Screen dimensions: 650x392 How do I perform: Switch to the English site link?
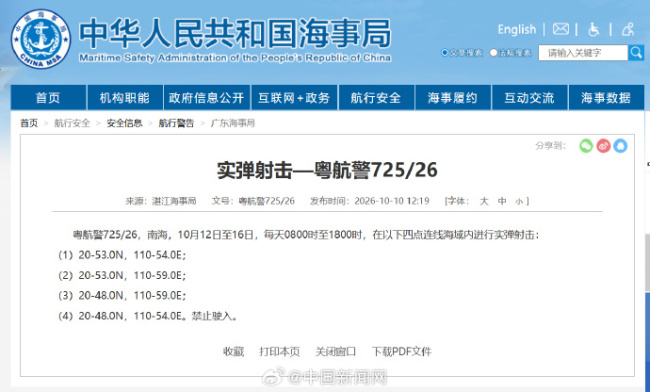tap(517, 29)
